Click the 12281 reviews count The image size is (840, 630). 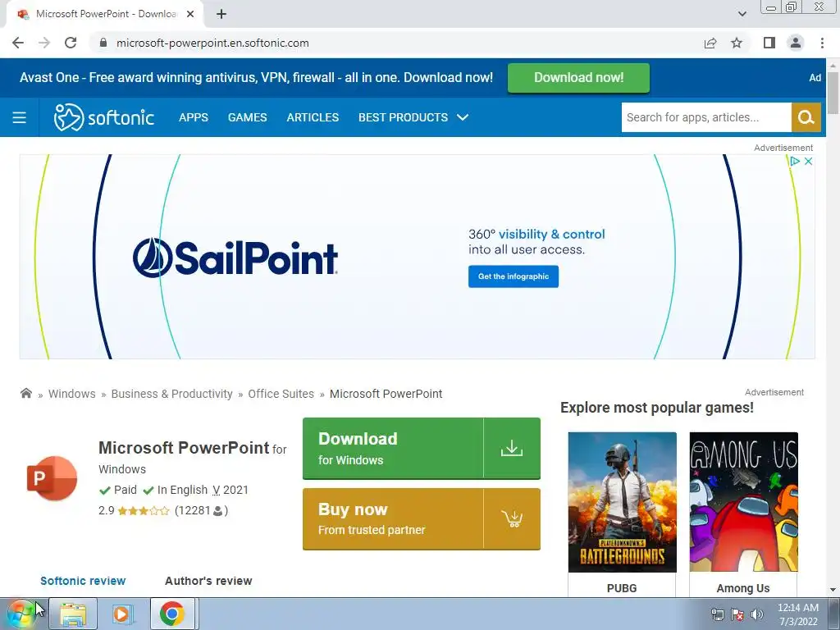[x=202, y=510]
